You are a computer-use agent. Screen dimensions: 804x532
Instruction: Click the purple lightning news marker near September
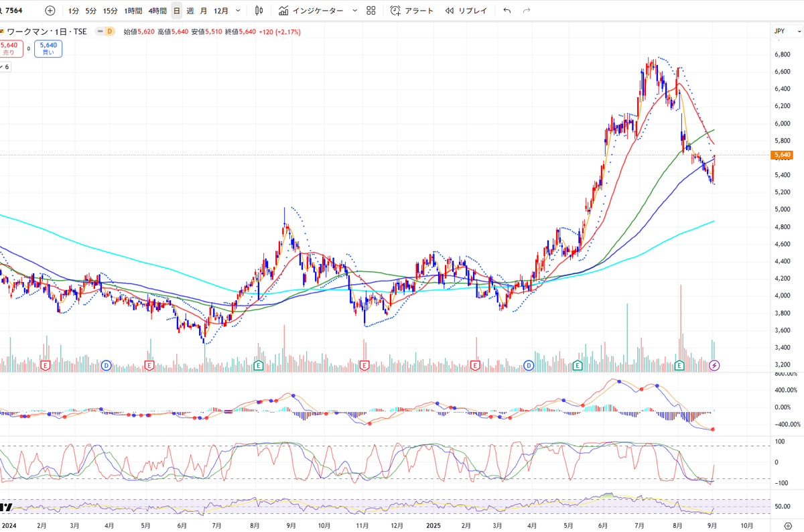(714, 365)
